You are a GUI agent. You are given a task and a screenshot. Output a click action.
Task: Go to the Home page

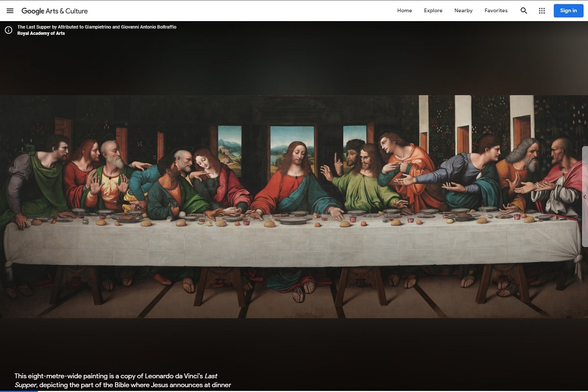(x=405, y=11)
